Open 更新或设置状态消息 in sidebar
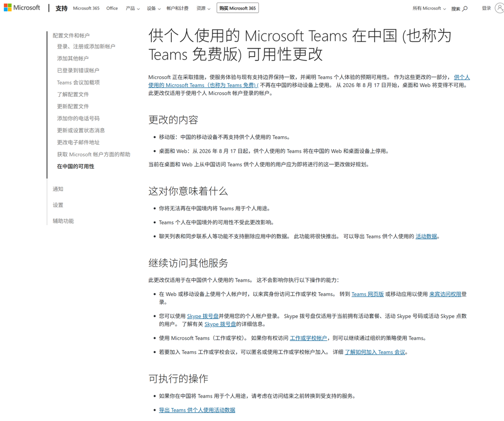Screen dimensions: 504x421 81,130
